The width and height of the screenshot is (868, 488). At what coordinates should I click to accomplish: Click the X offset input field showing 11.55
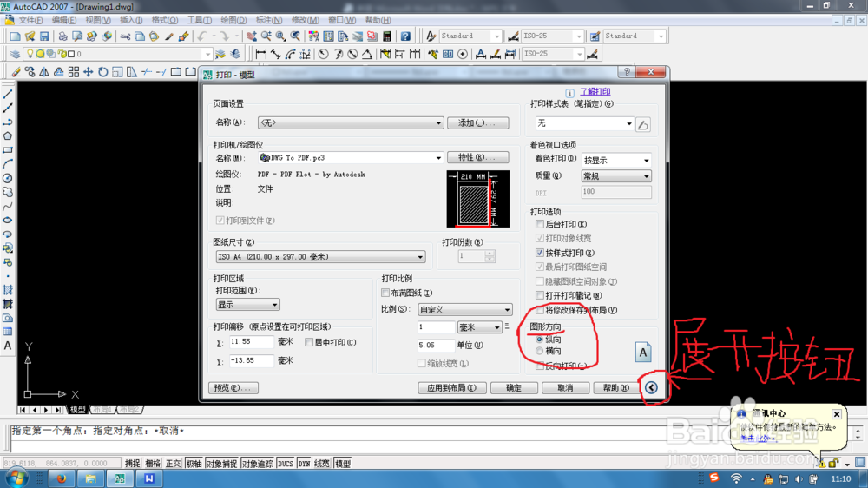252,342
